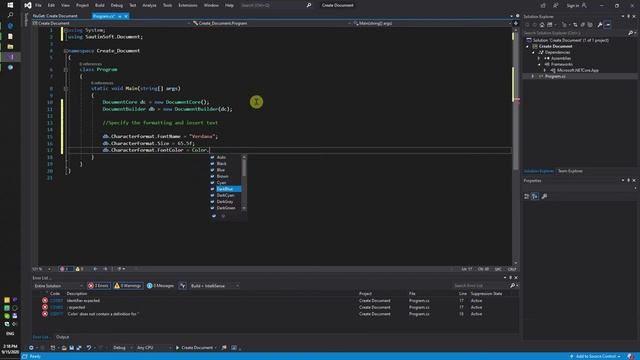
Task: Click the Categorized icon in Properties panel
Action: [x=527, y=197]
